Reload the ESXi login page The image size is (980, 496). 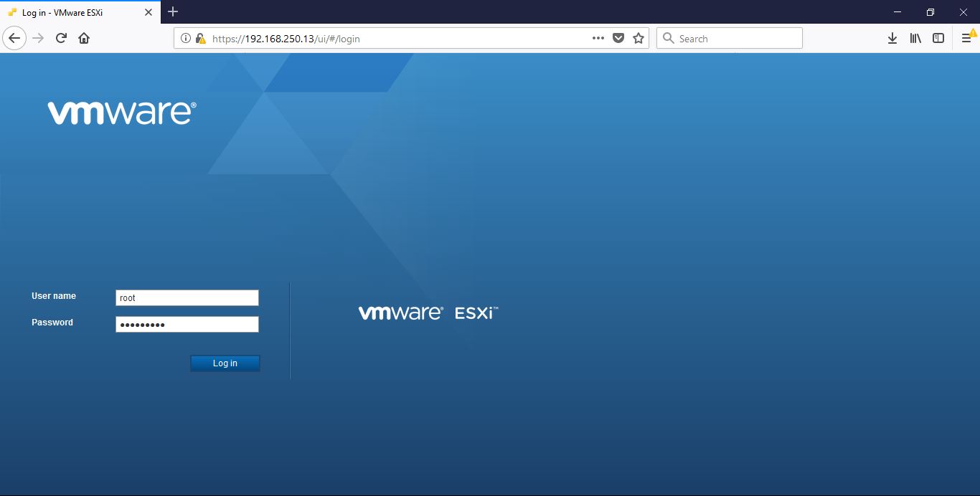point(61,39)
